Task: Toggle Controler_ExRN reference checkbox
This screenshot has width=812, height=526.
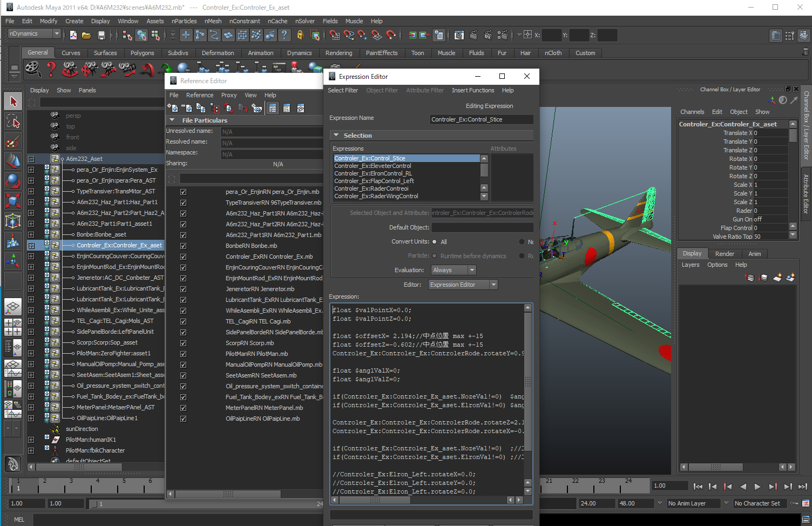Action: pyautogui.click(x=183, y=257)
